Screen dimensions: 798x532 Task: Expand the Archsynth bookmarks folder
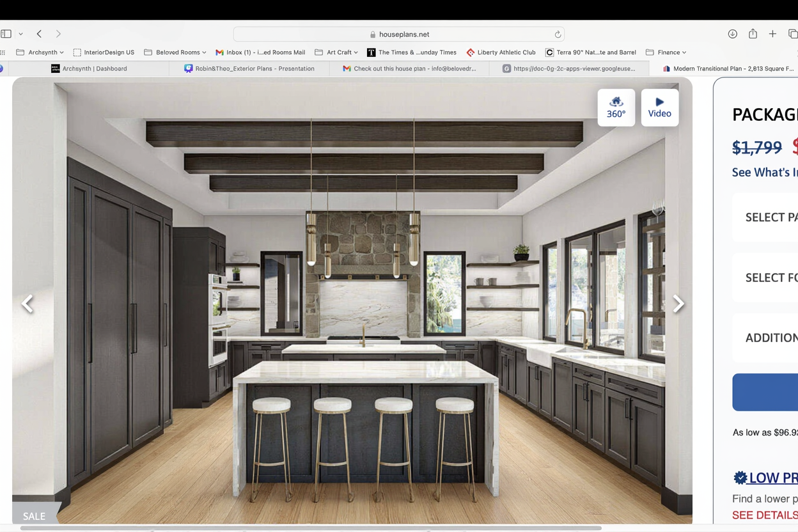click(x=40, y=52)
